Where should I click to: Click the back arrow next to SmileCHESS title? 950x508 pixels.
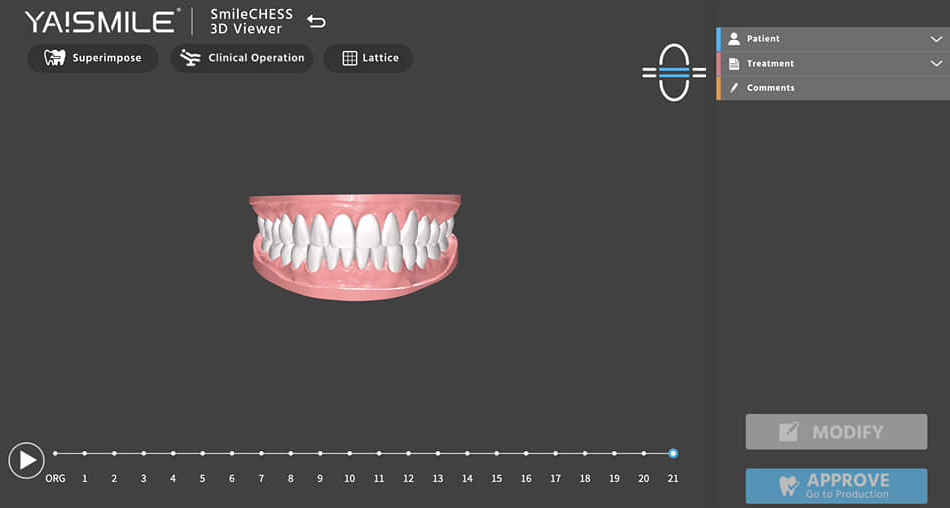[x=316, y=22]
